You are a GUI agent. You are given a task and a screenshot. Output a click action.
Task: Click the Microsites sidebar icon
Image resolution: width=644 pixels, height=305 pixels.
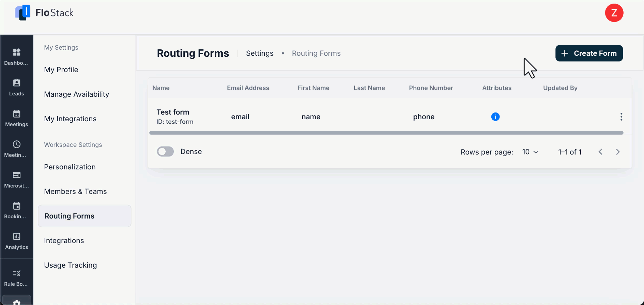click(x=16, y=179)
